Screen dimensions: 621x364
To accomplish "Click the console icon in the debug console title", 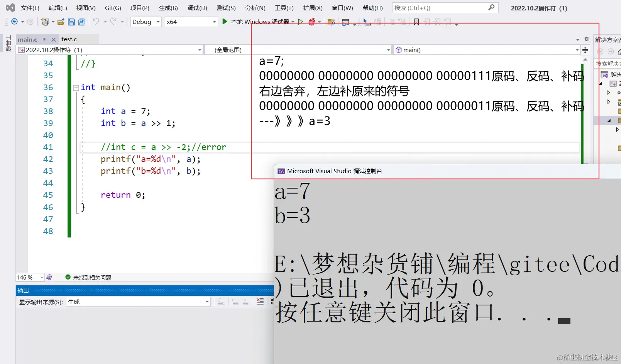I will coord(281,171).
